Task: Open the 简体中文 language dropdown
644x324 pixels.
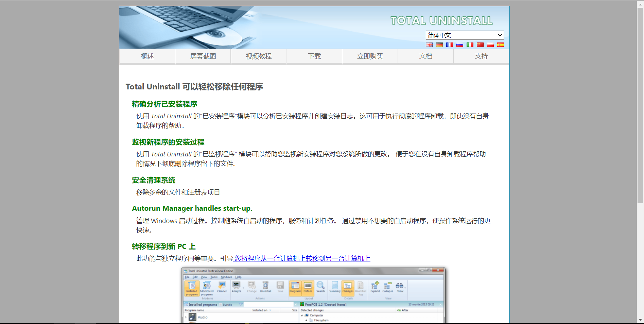Action: click(465, 35)
